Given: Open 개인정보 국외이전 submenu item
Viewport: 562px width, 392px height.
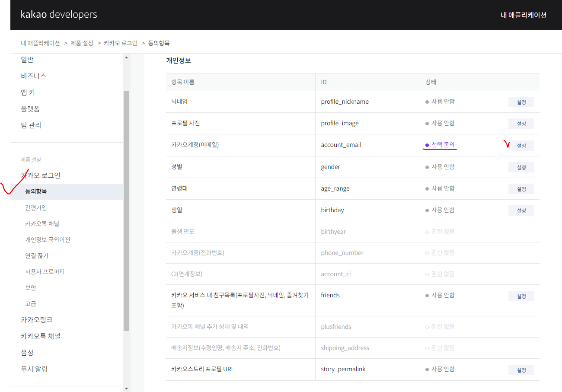Looking at the screenshot, I should tap(48, 240).
